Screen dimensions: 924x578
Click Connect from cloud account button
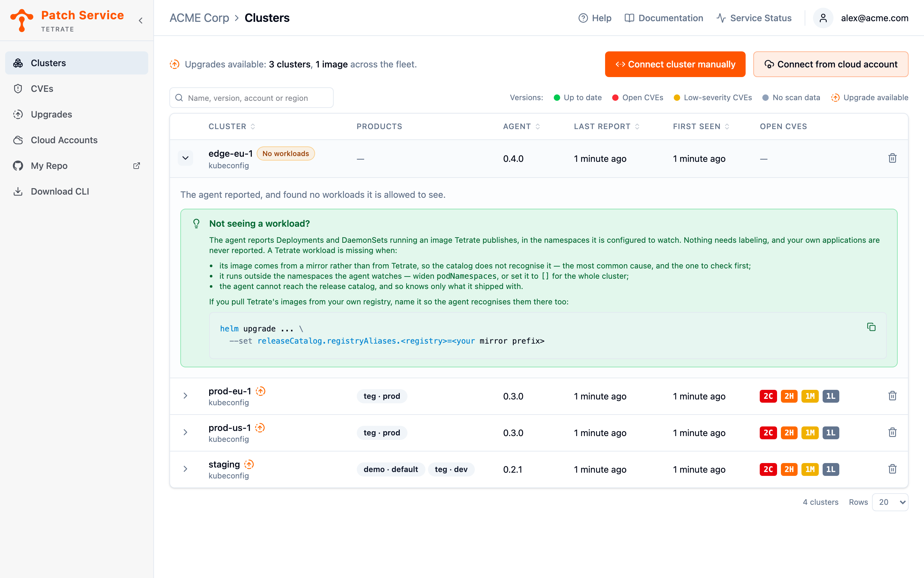tap(830, 64)
